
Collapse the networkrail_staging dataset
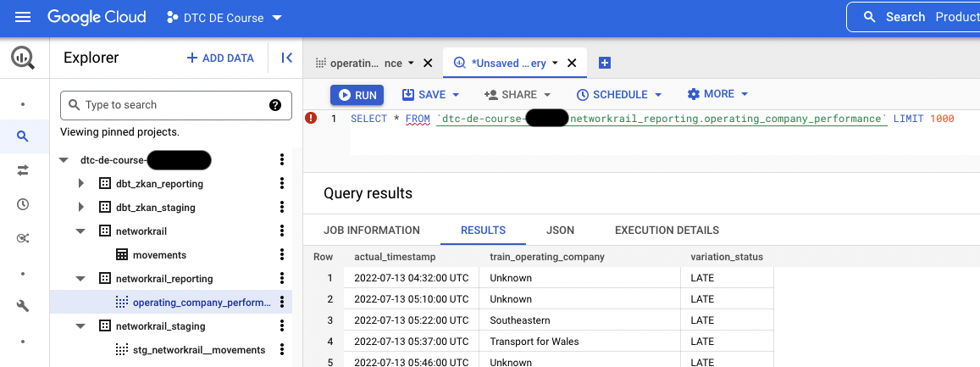click(80, 326)
